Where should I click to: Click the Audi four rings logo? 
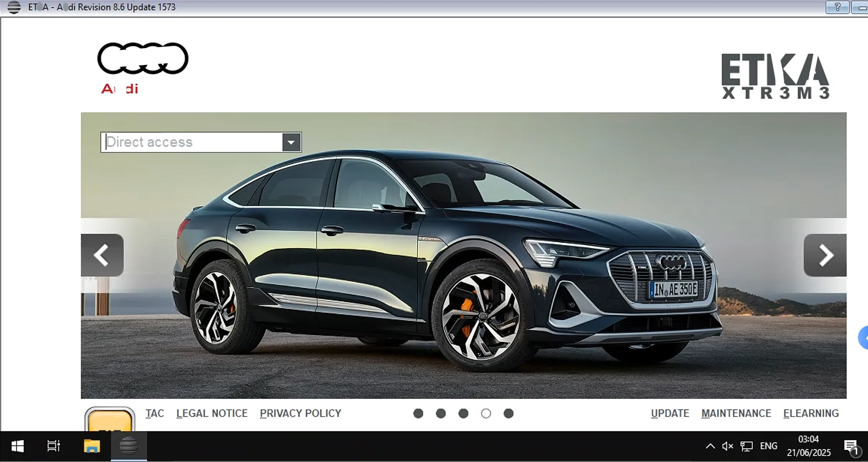point(143,58)
